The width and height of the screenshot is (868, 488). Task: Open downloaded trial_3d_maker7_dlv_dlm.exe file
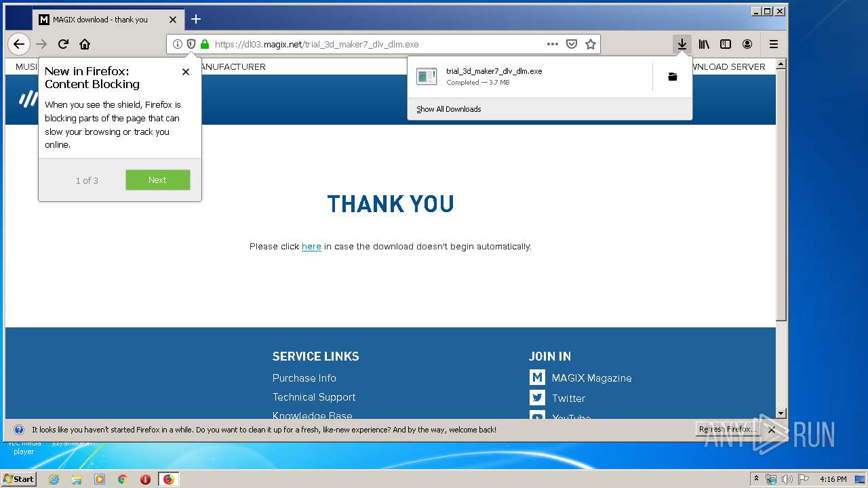click(529, 77)
